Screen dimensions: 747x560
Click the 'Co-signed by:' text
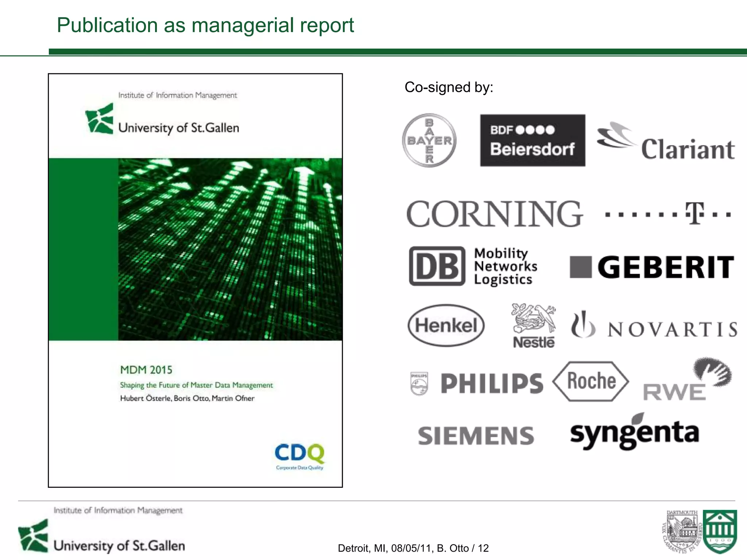(449, 87)
